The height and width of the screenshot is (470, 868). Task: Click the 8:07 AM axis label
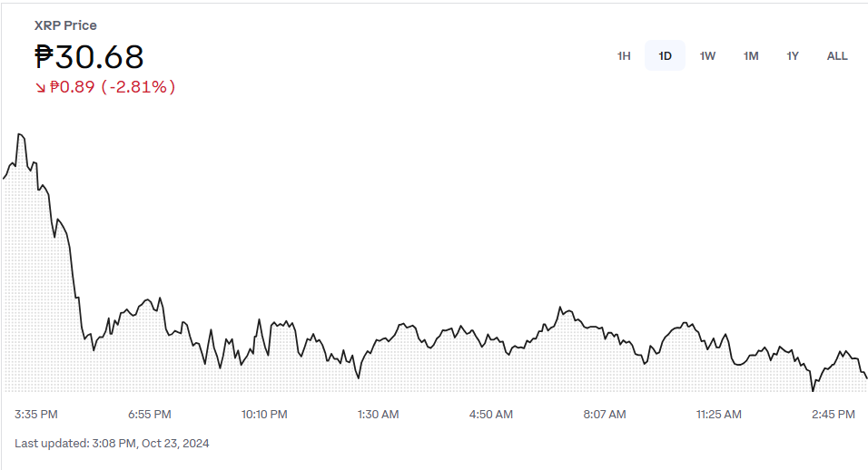pyautogui.click(x=605, y=415)
